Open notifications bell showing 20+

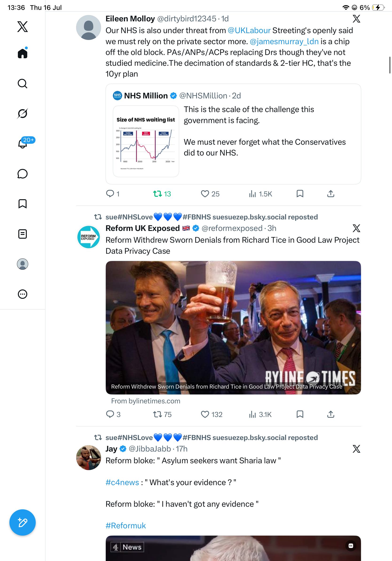(23, 144)
